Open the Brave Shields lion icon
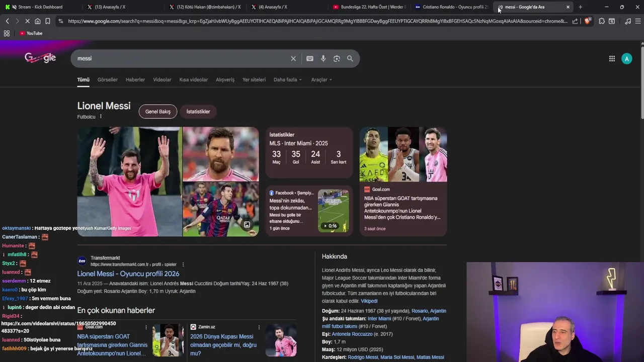 587,21
